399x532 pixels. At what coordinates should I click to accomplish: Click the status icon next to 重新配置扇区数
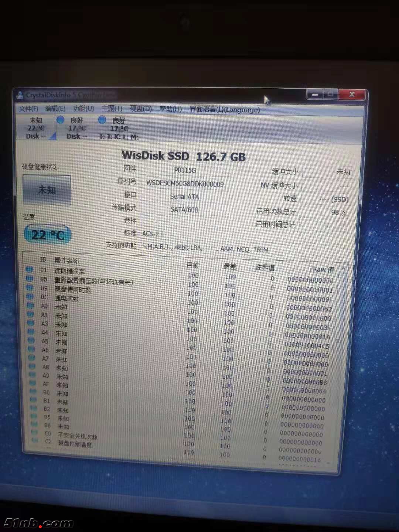[30, 279]
